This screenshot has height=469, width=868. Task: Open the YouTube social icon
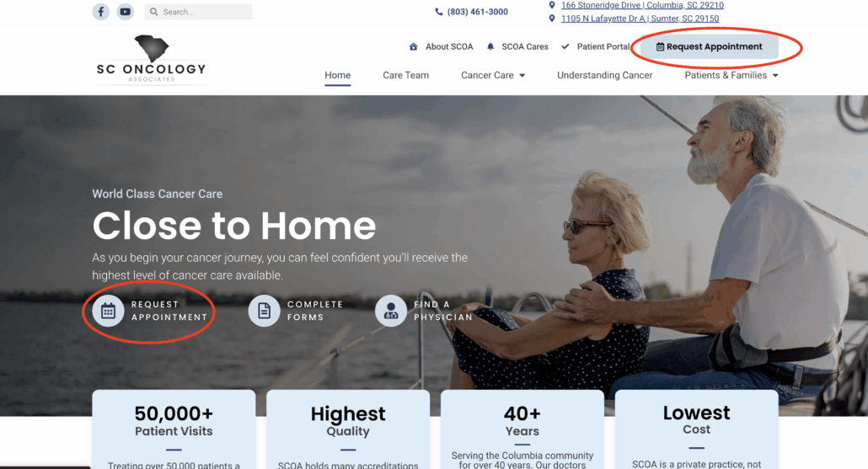pyautogui.click(x=125, y=12)
